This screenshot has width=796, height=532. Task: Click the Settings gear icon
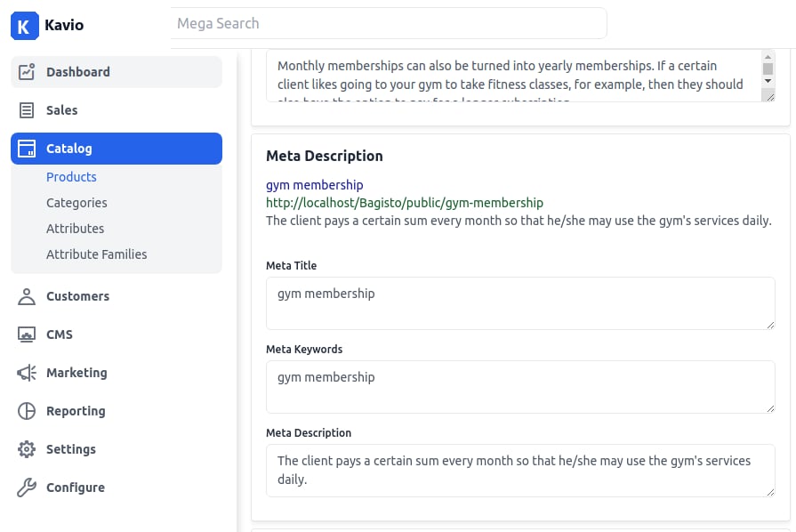pos(27,449)
